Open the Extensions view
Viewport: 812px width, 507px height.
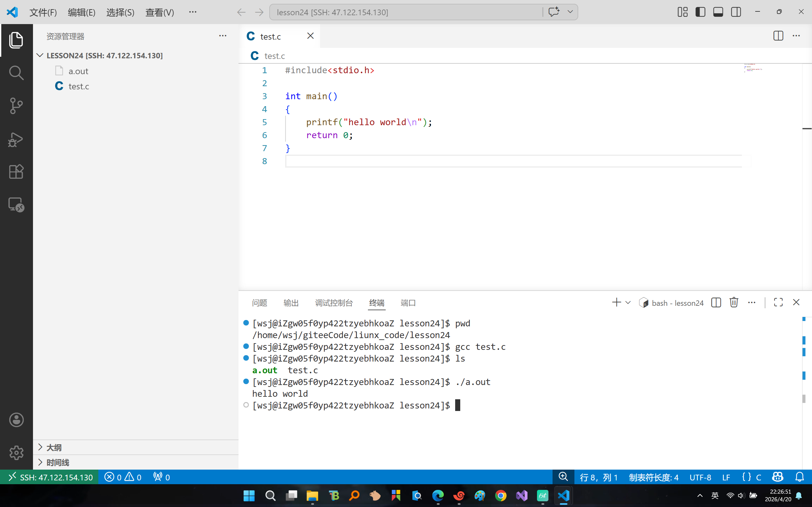click(x=16, y=172)
